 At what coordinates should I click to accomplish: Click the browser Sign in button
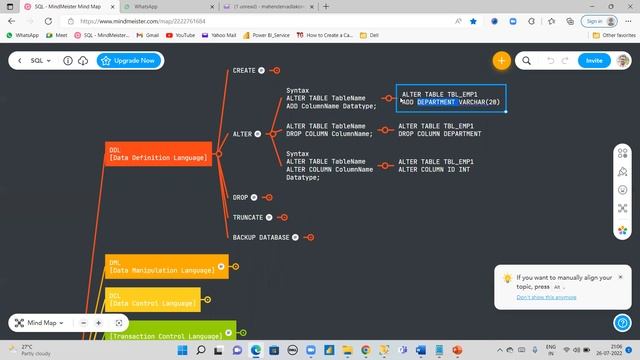[599, 21]
